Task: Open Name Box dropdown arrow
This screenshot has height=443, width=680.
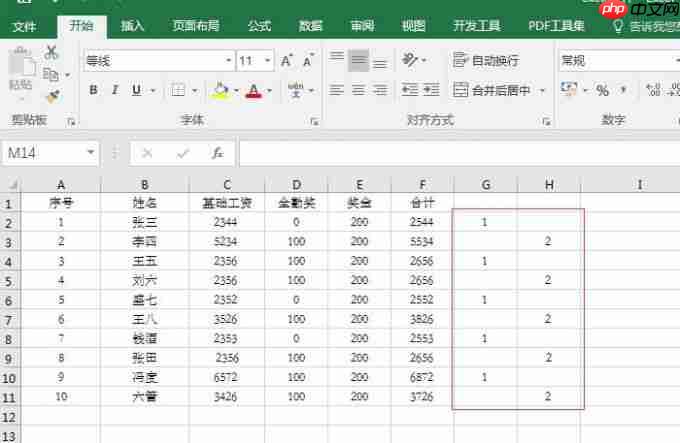Action: [91, 152]
